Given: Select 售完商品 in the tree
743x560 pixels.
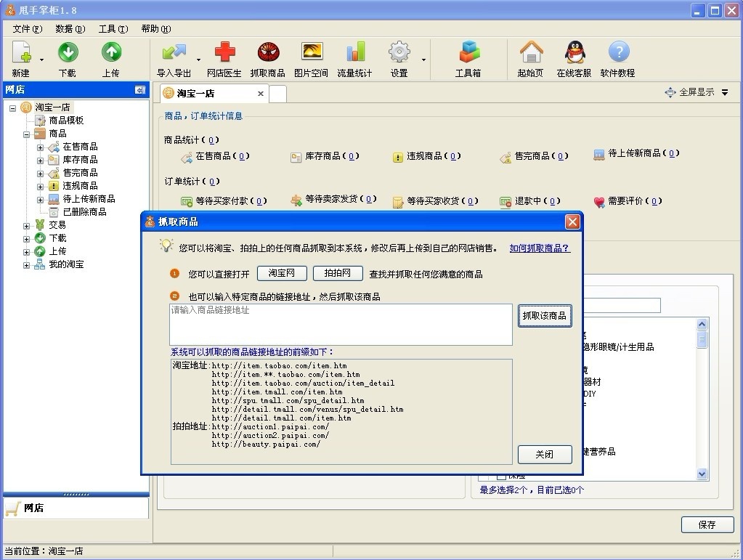Looking at the screenshot, I should pyautogui.click(x=80, y=172).
